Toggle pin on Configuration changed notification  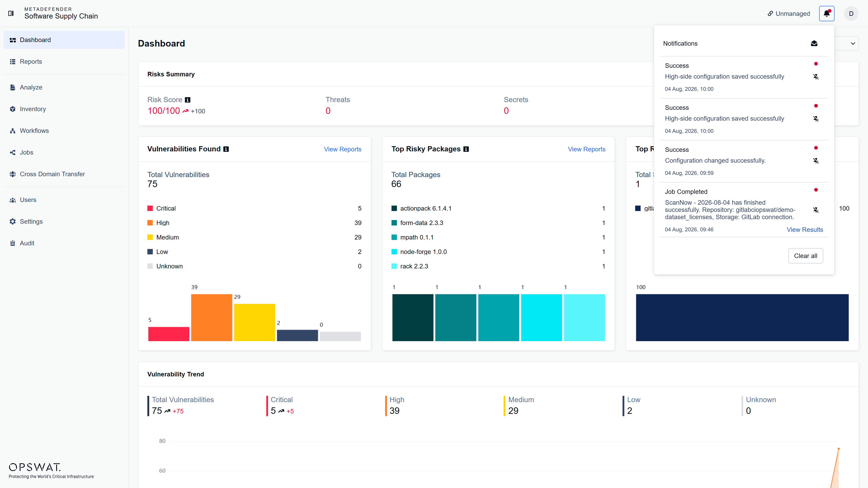click(816, 161)
